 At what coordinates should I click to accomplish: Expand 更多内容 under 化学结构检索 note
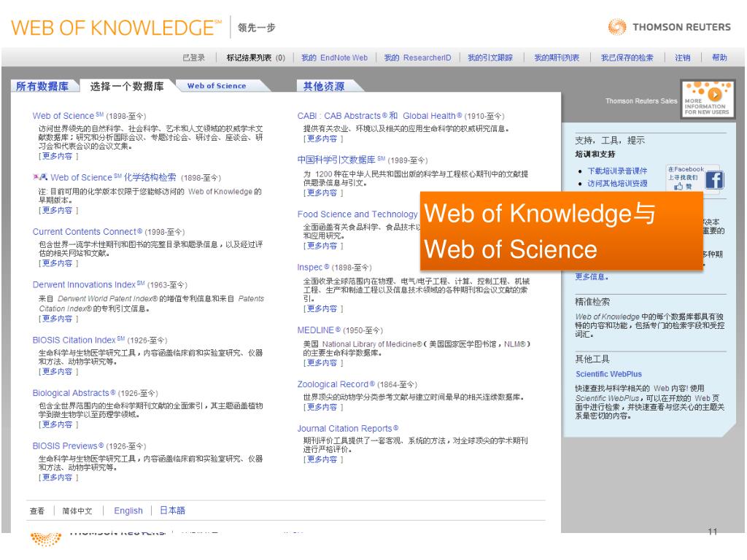[x=58, y=211]
